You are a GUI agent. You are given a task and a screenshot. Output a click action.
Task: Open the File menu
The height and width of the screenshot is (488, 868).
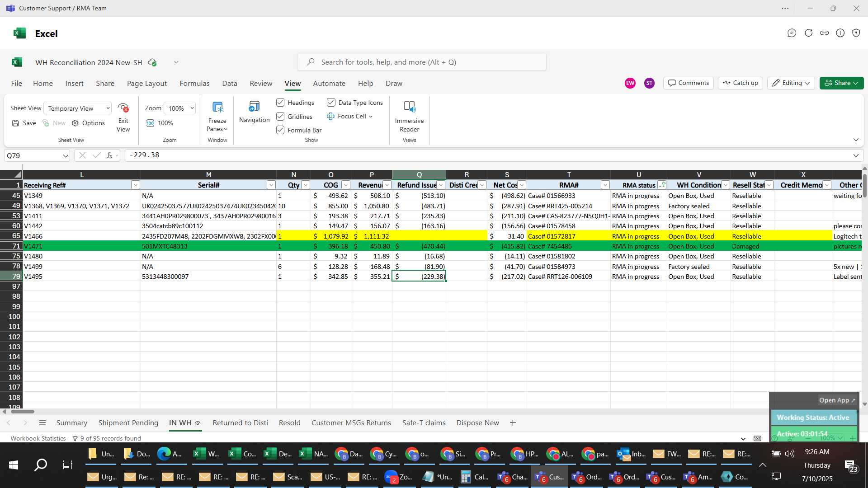click(17, 84)
